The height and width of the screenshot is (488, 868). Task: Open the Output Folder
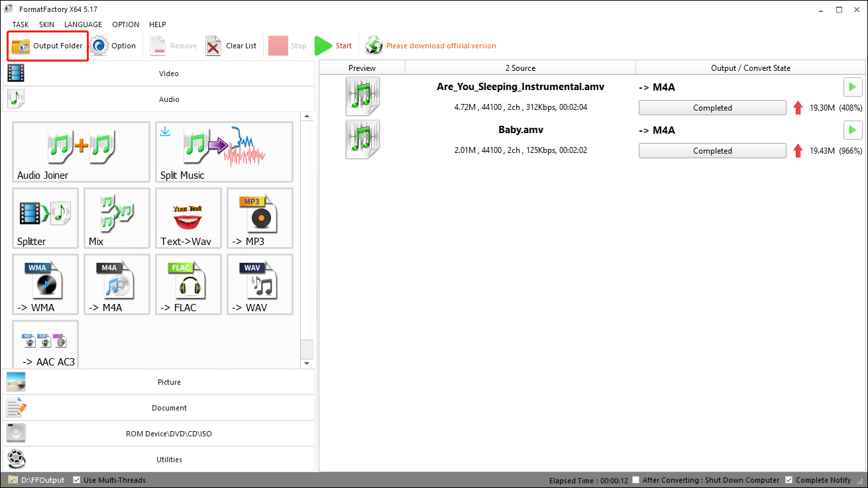47,46
